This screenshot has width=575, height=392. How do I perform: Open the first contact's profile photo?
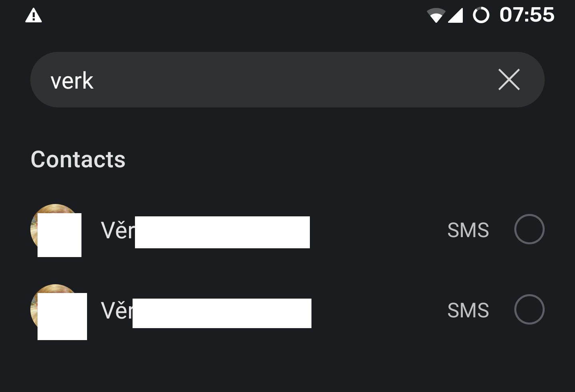[x=55, y=230]
